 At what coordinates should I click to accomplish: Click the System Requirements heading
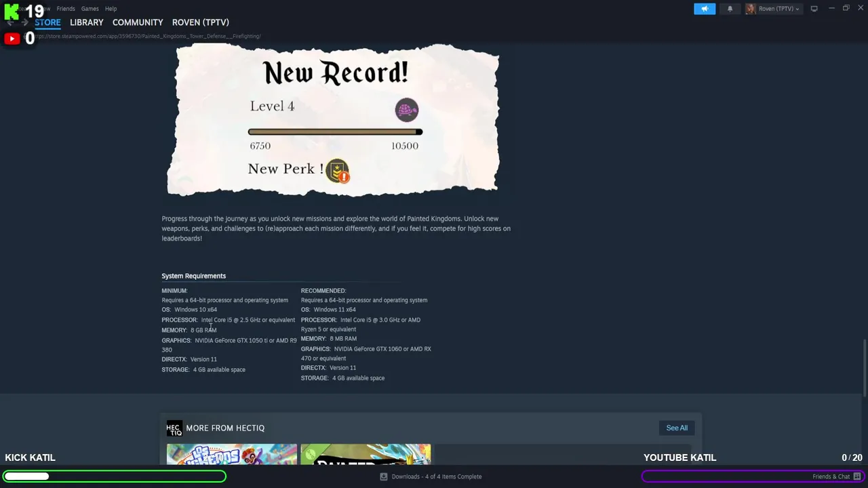[x=193, y=276]
